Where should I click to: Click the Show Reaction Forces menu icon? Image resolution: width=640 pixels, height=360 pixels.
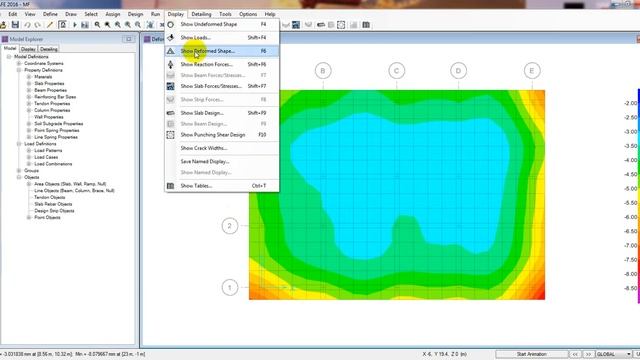[x=171, y=64]
